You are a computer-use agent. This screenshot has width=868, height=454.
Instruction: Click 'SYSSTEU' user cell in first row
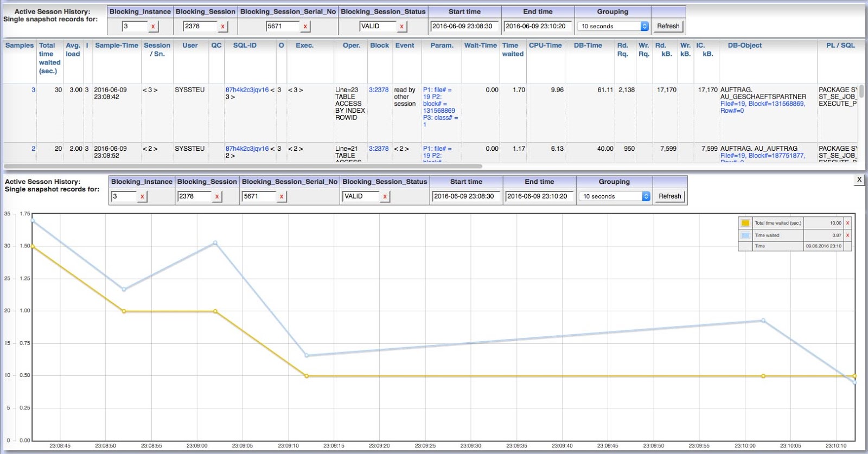[190, 90]
